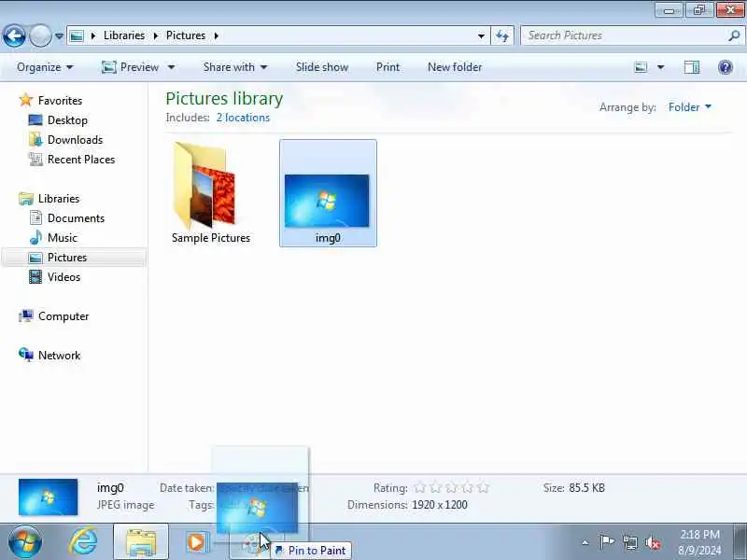
Task: Select Libraries in the address breadcrumb
Action: tap(124, 35)
